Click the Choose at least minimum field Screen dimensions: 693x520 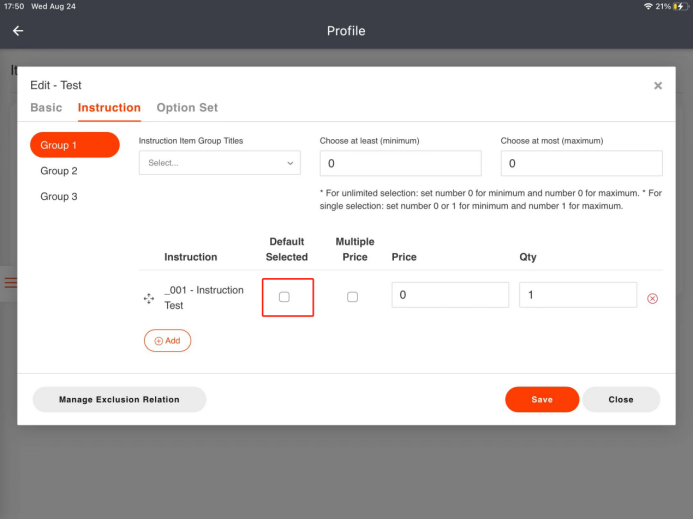click(x=400, y=163)
